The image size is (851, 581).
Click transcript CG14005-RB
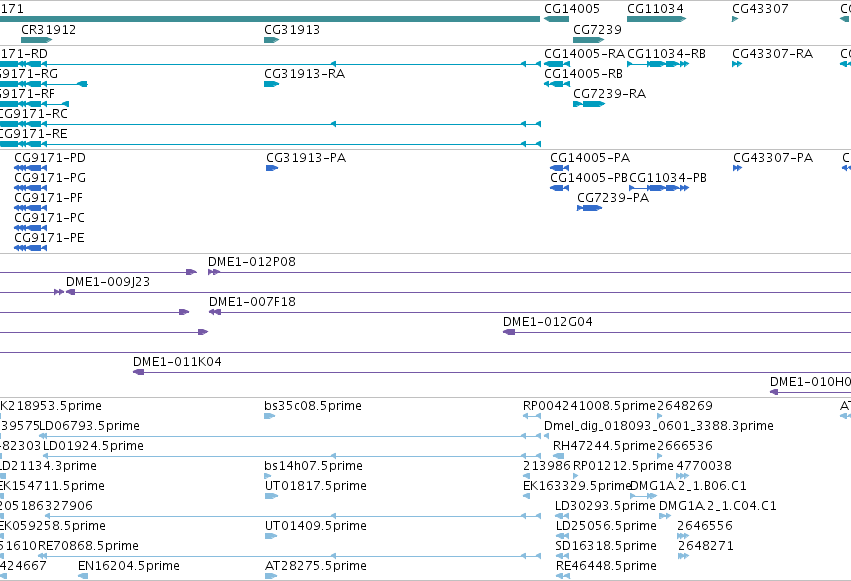(557, 84)
